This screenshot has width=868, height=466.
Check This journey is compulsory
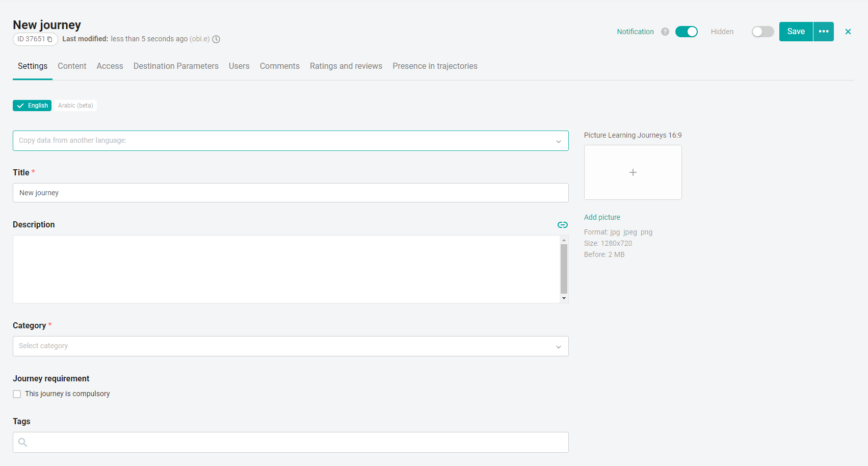(x=17, y=394)
